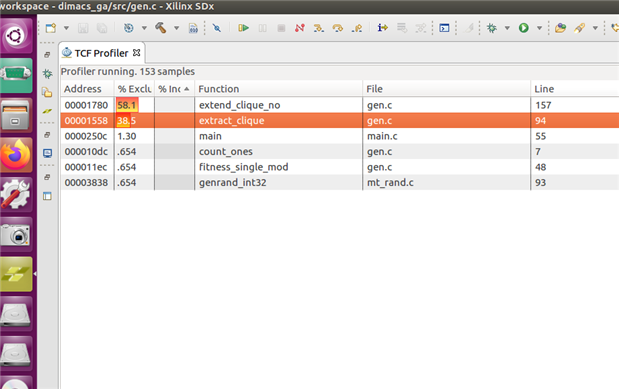Select the extend_clique_no function row

340,105
